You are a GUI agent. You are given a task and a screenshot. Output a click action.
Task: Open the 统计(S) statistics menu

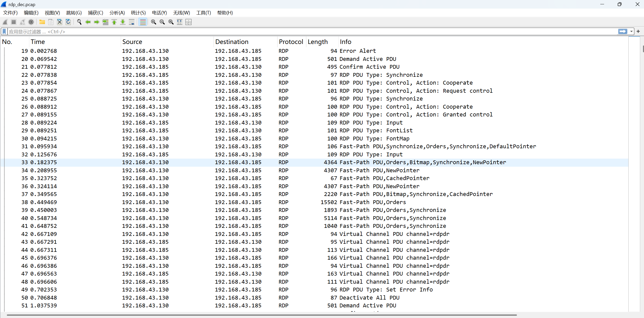tap(138, 13)
